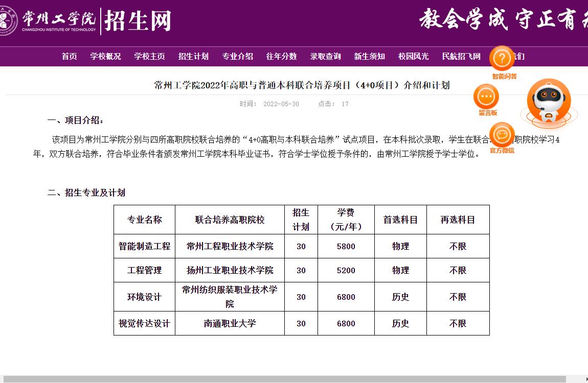Click 历史 in 环境设计 row

tap(400, 297)
